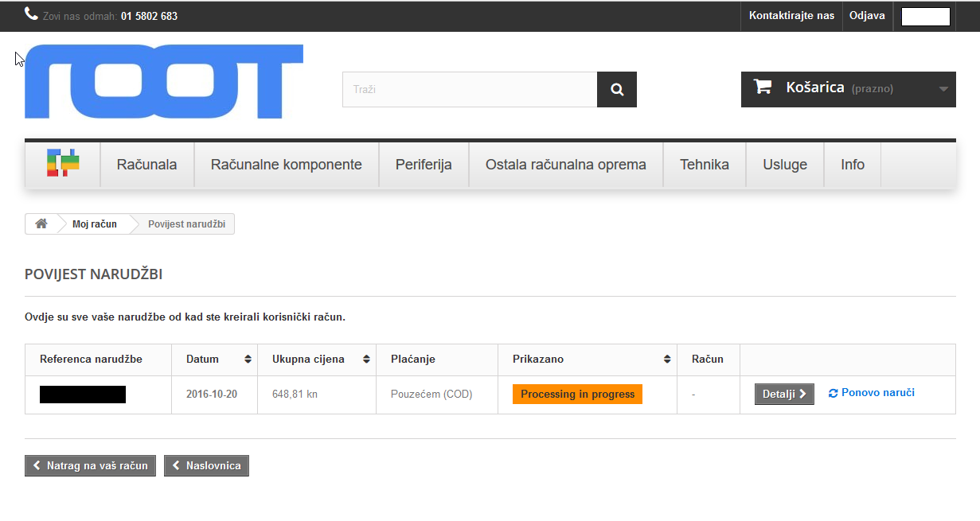Click the total price 648,81 kn
Screen dimensions: 980x521
(x=295, y=395)
